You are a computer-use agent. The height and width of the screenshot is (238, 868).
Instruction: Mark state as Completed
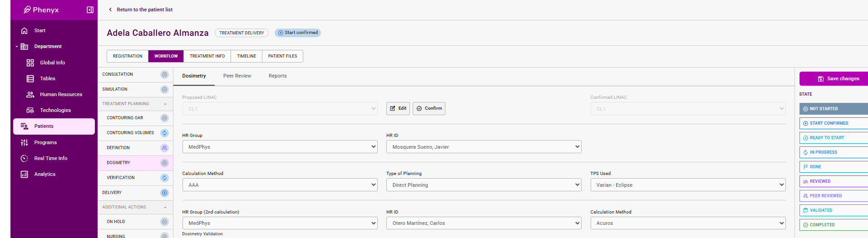pos(833,225)
